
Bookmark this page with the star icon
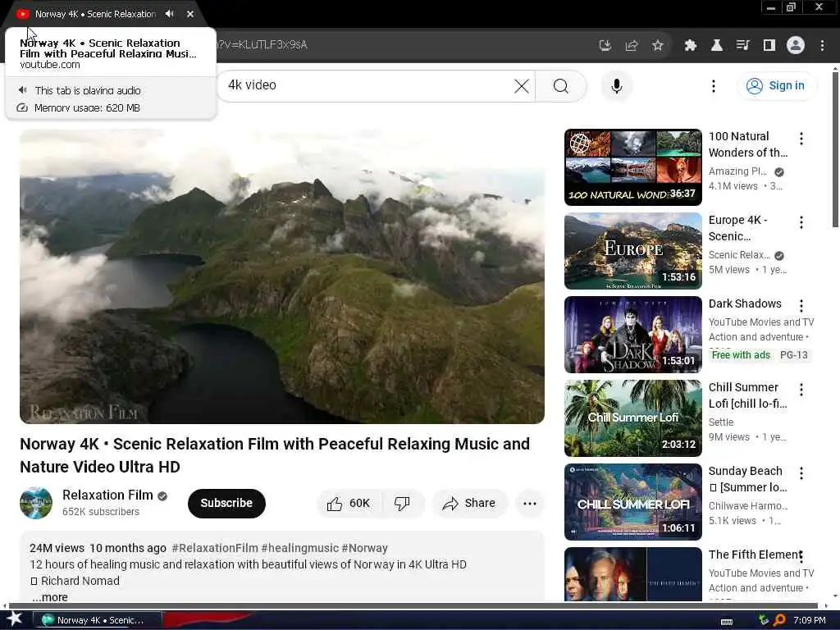click(658, 45)
